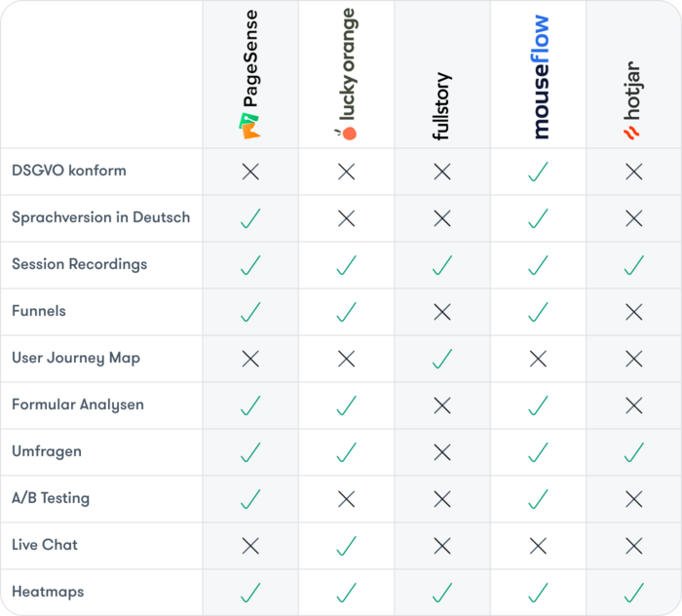Screen dimensions: 682x616
Task: Click mouseflow's DSGVO konform checkmark
Action: [x=539, y=172]
